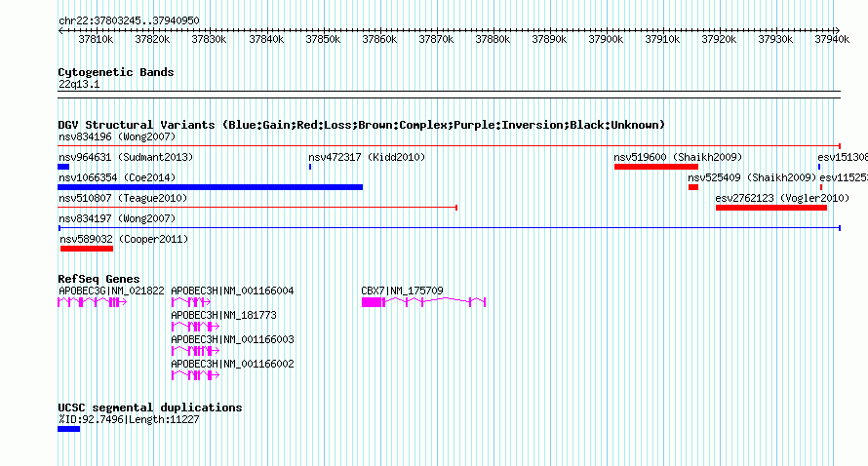The width and height of the screenshot is (868, 466).
Task: Select partially visible variant label esv1513 beside nsv519600
Action: pyautogui.click(x=843, y=157)
